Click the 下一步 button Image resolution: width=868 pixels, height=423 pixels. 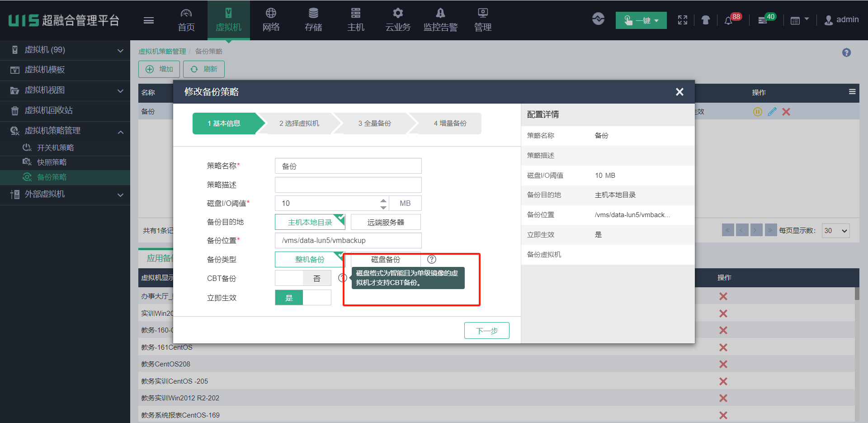point(486,331)
